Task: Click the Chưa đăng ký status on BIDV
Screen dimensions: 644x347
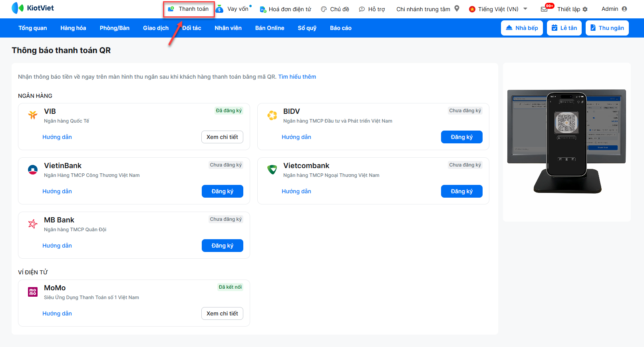Action: pyautogui.click(x=465, y=111)
